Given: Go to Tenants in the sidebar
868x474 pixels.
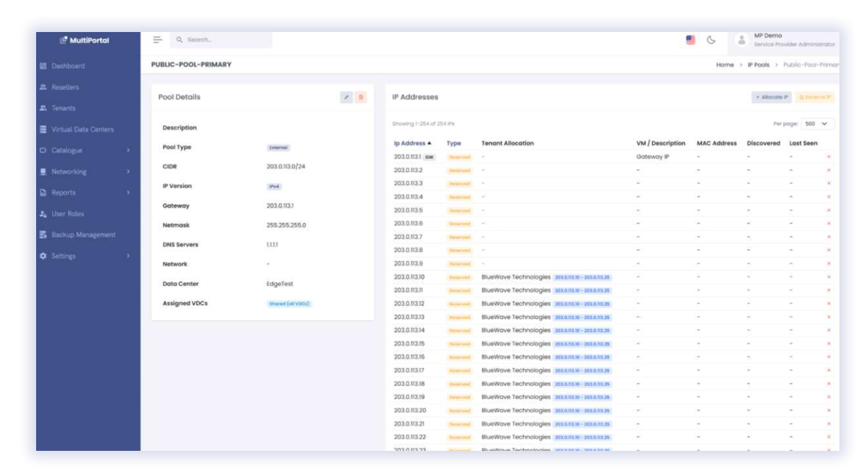Looking at the screenshot, I should pyautogui.click(x=63, y=108).
